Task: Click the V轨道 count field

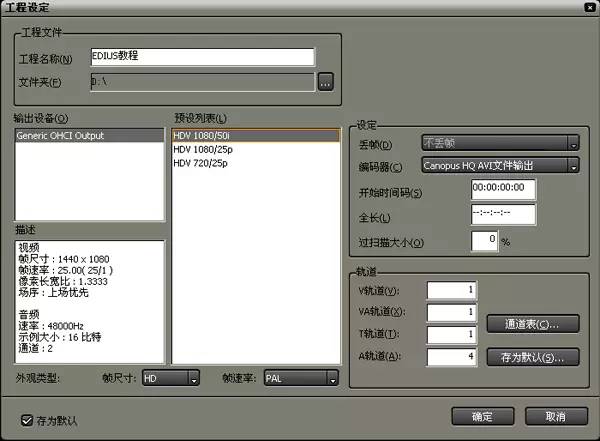Action: pos(449,290)
